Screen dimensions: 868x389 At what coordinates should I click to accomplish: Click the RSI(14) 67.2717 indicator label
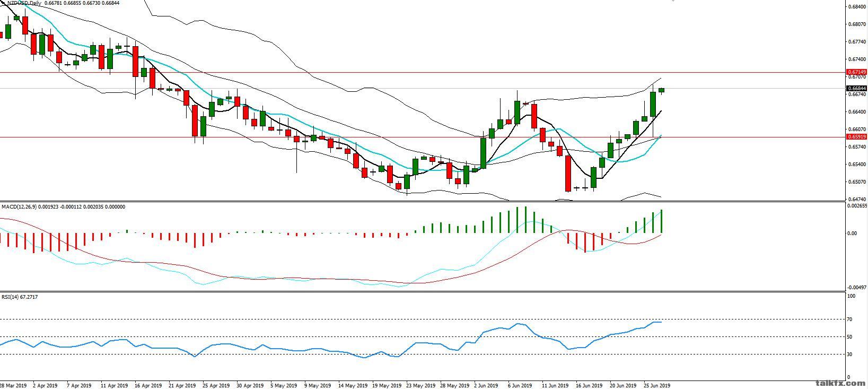(20, 297)
